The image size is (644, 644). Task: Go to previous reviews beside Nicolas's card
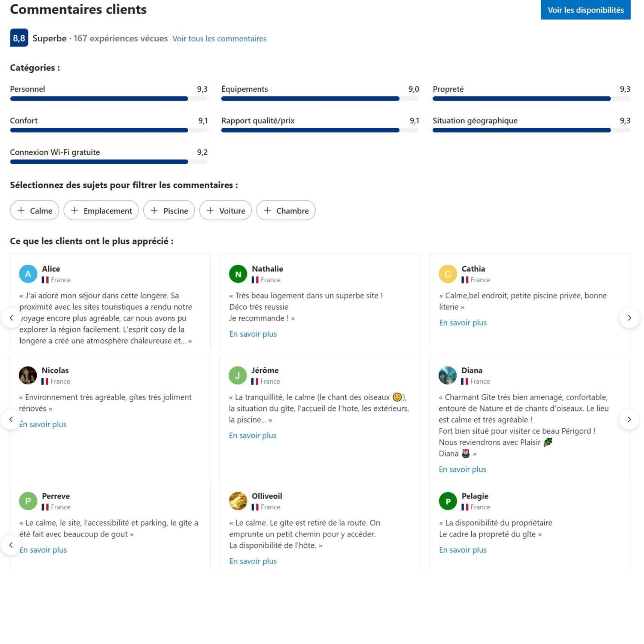[11, 419]
